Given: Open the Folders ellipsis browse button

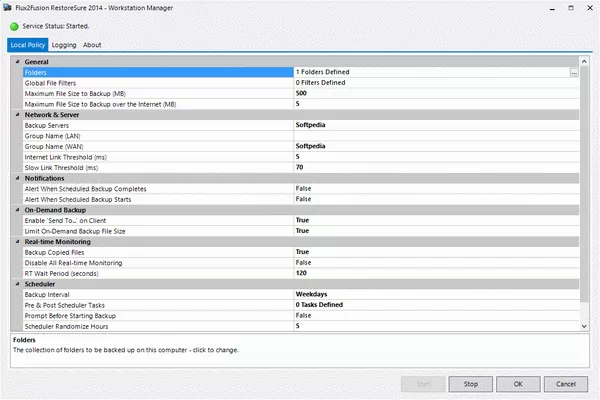Looking at the screenshot, I should (574, 72).
